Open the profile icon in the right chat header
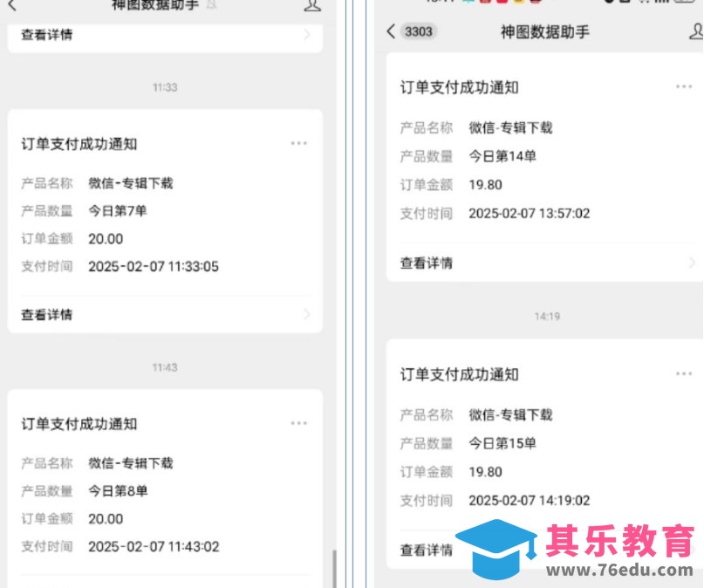 695,31
